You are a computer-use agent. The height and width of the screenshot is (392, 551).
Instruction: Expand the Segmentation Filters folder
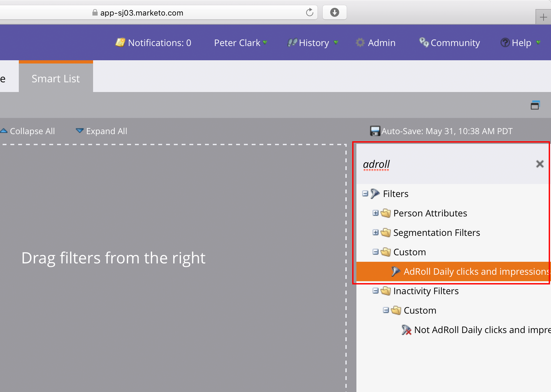coord(376,232)
